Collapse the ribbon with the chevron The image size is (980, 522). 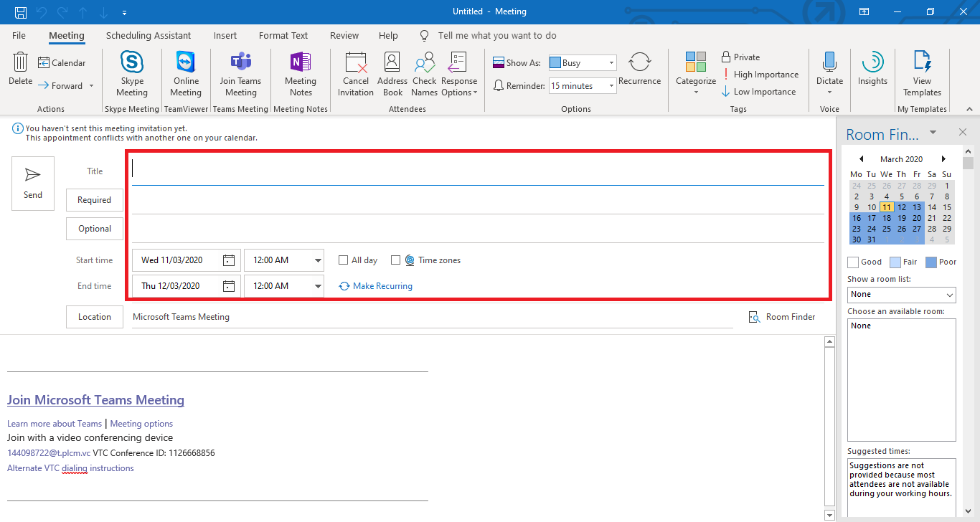point(969,109)
